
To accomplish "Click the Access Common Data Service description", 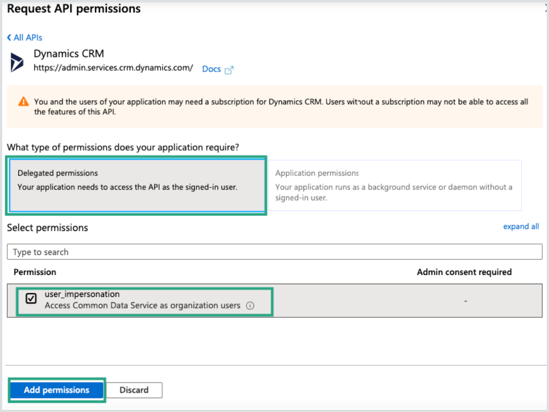I will point(142,306).
